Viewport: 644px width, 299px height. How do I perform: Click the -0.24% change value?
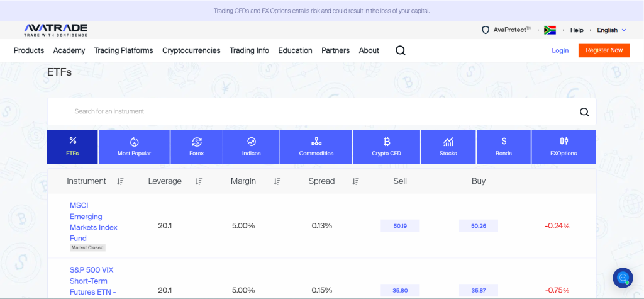[x=557, y=226]
